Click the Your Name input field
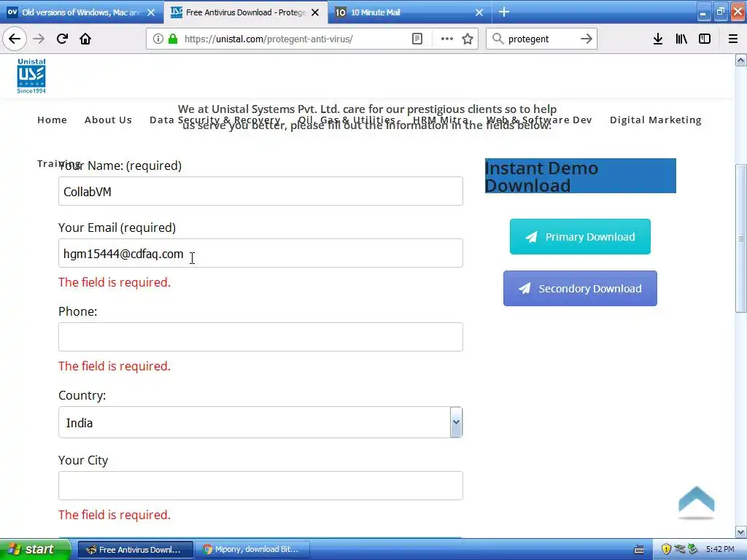Screen dimensions: 747x560 (260, 191)
